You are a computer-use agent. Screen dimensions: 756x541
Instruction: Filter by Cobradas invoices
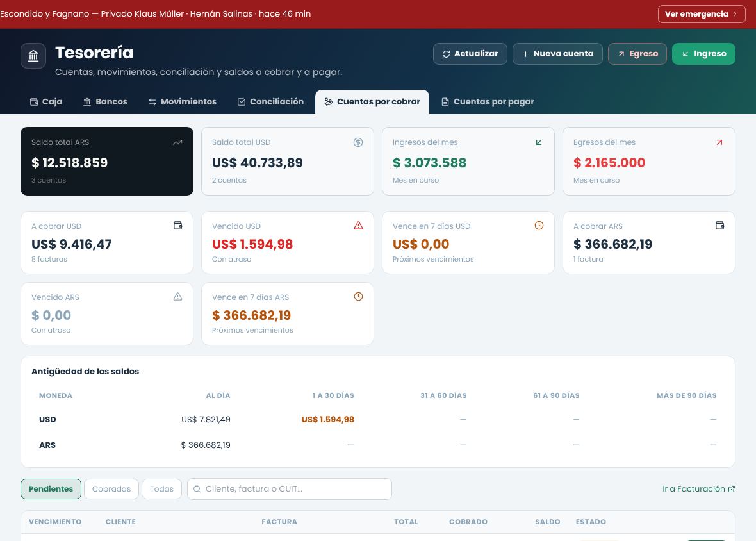click(111, 489)
